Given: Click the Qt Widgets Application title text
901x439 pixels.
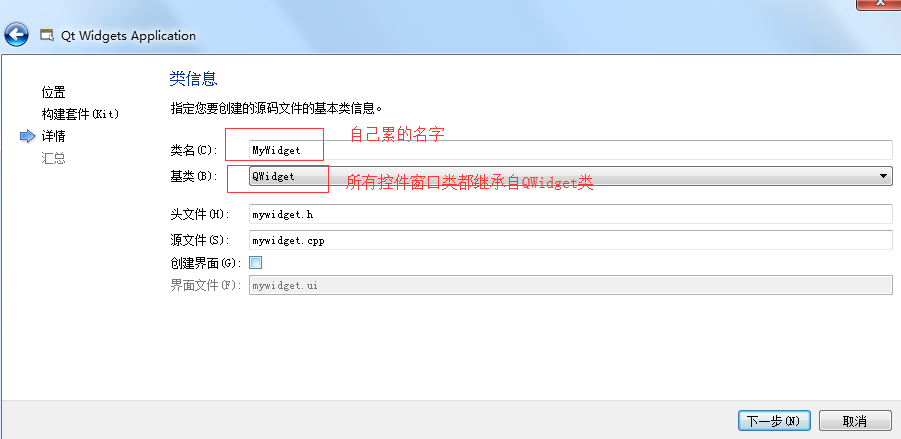Looking at the screenshot, I should (128, 36).
